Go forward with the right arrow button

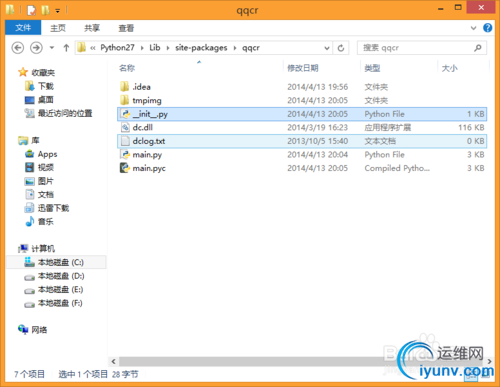36,48
